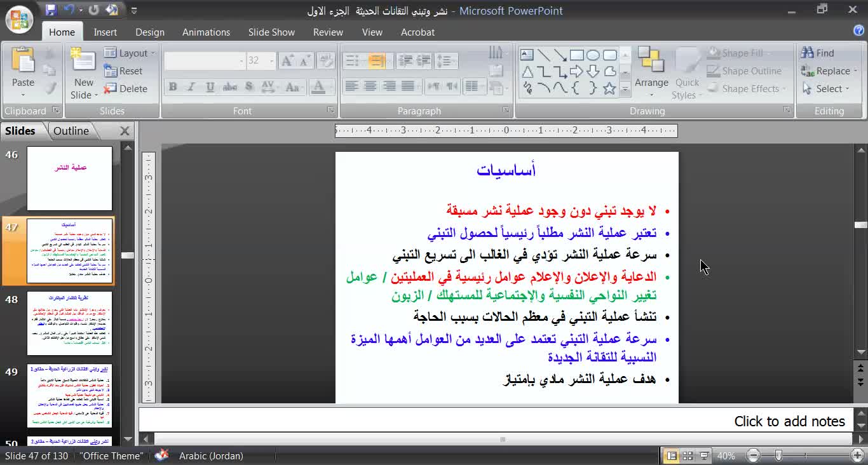Align text to the left
Viewport: 868px width, 465px height.
351,86
